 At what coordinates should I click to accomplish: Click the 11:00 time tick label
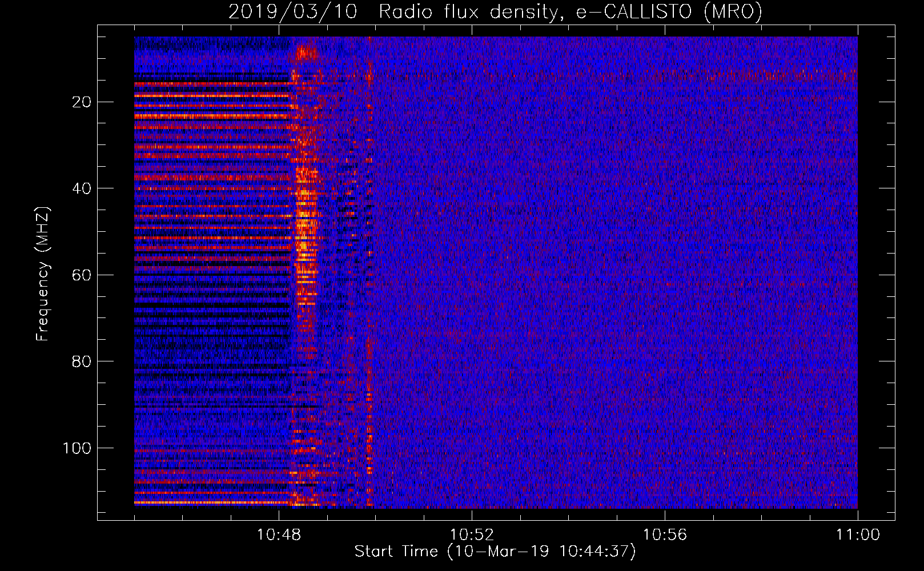(858, 535)
